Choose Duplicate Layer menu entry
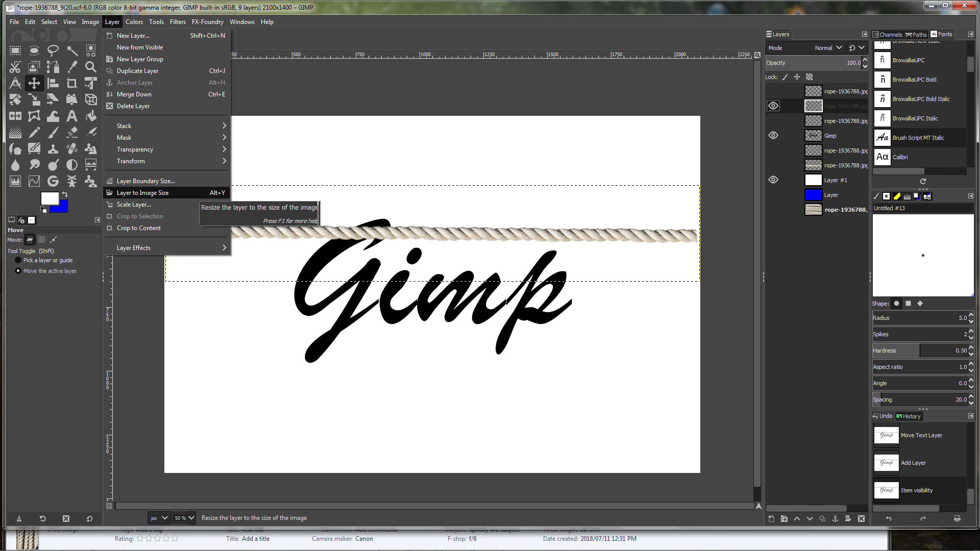980x551 pixels. click(167, 71)
